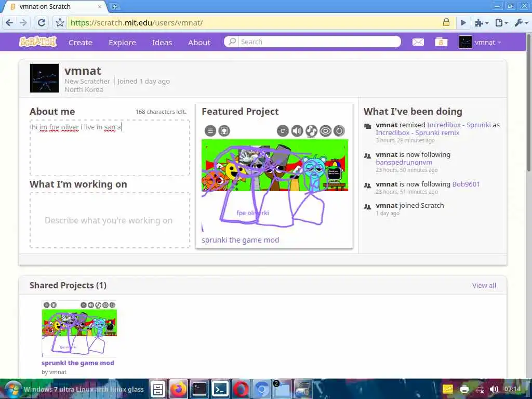Click the featured project second round icon

click(x=224, y=130)
